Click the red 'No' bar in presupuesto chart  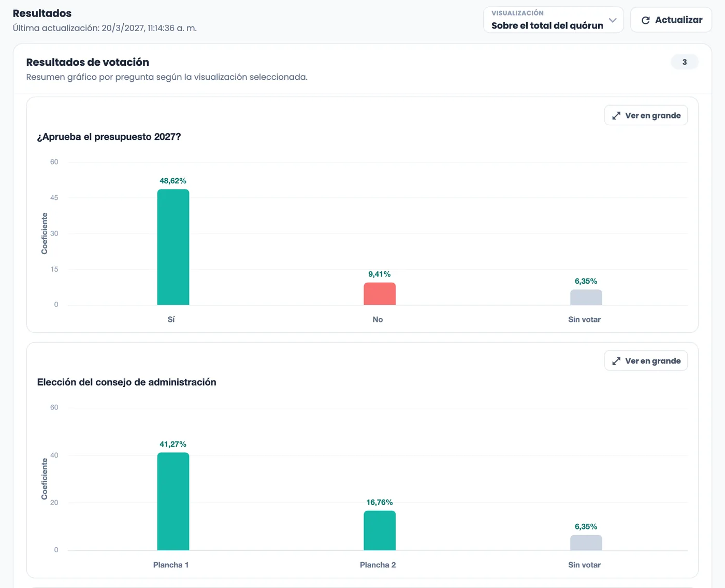pos(380,293)
